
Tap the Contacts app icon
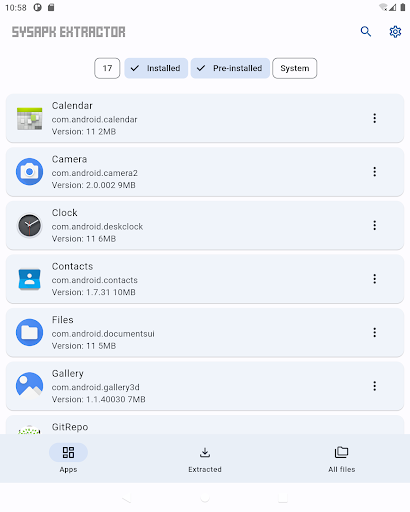pyautogui.click(x=29, y=279)
